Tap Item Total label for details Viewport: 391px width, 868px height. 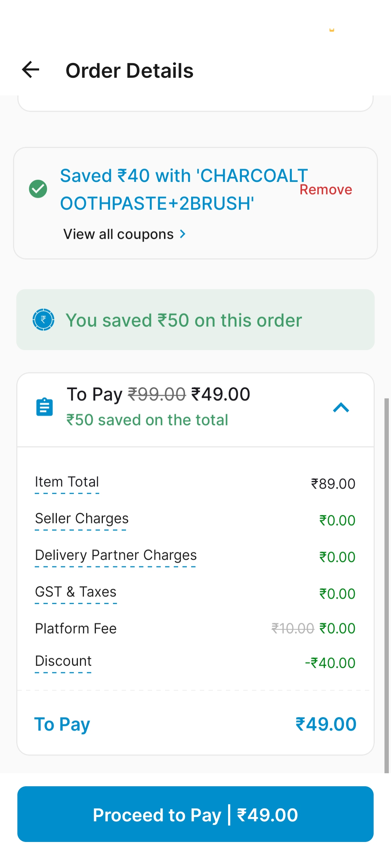[67, 482]
